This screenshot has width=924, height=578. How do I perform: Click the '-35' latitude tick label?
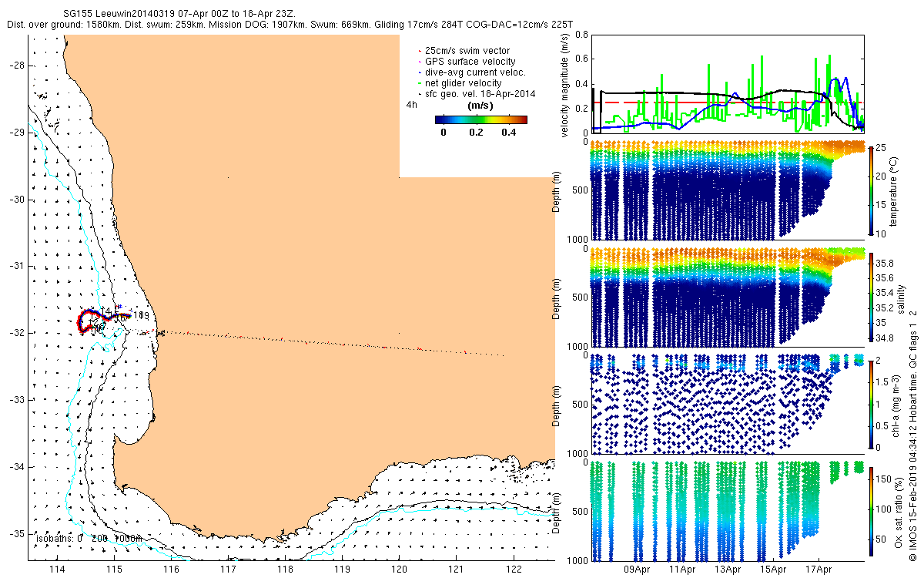click(x=17, y=533)
